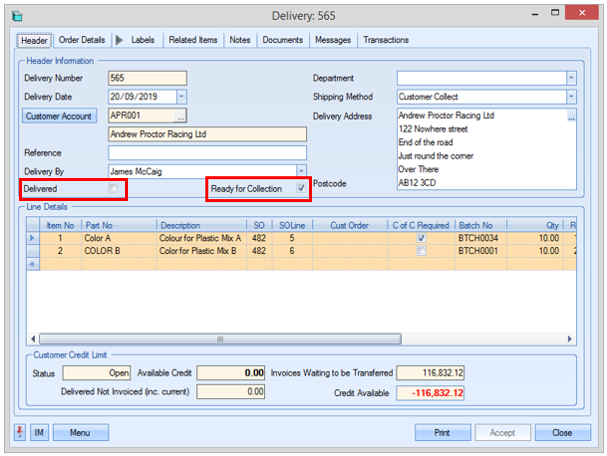
Task: Click the red pin icon at bottom left
Action: click(x=21, y=433)
